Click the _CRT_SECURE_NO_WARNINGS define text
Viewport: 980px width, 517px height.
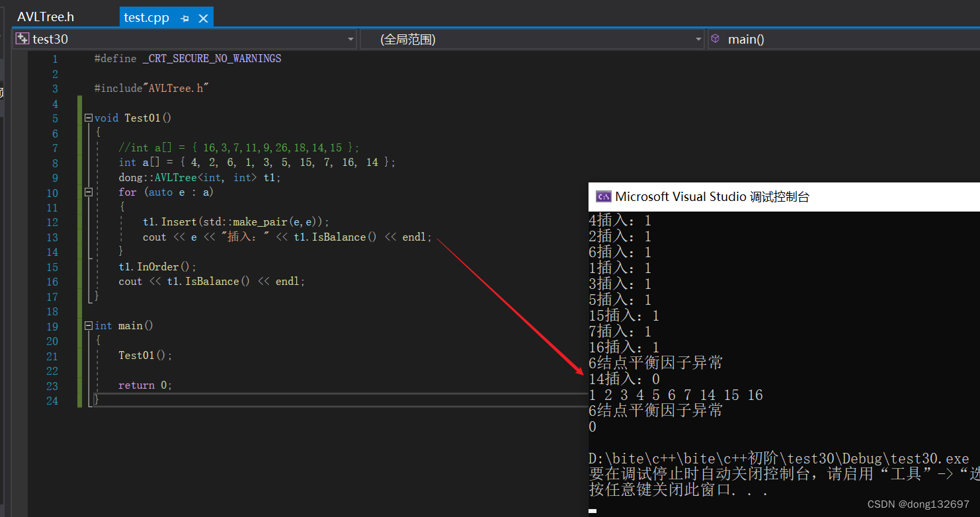212,59
